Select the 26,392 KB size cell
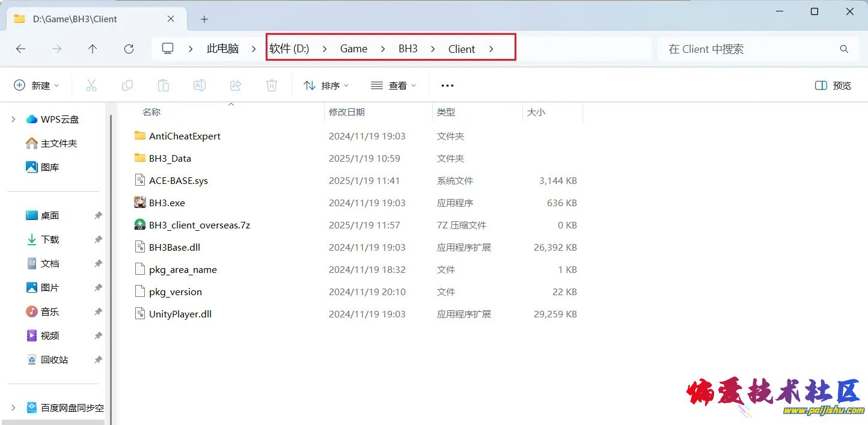868x425 pixels. (555, 247)
